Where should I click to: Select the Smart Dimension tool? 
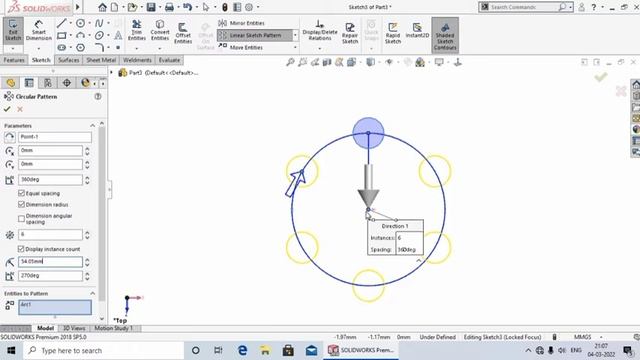point(39,30)
